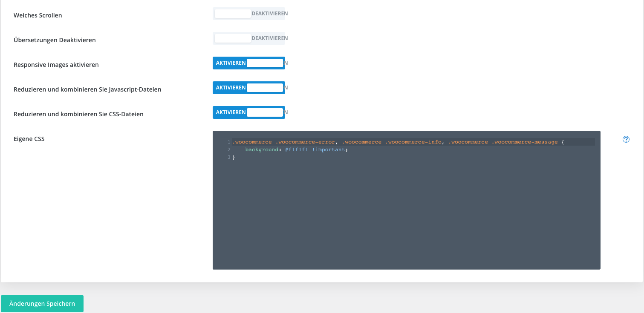This screenshot has height=313, width=644.
Task: Click closing brace on line 3
Action: point(234,158)
